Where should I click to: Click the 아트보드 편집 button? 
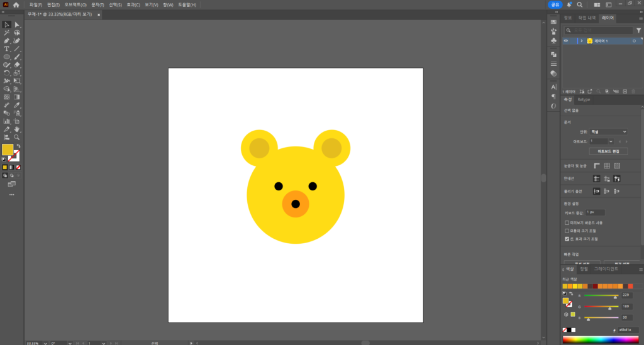click(608, 151)
